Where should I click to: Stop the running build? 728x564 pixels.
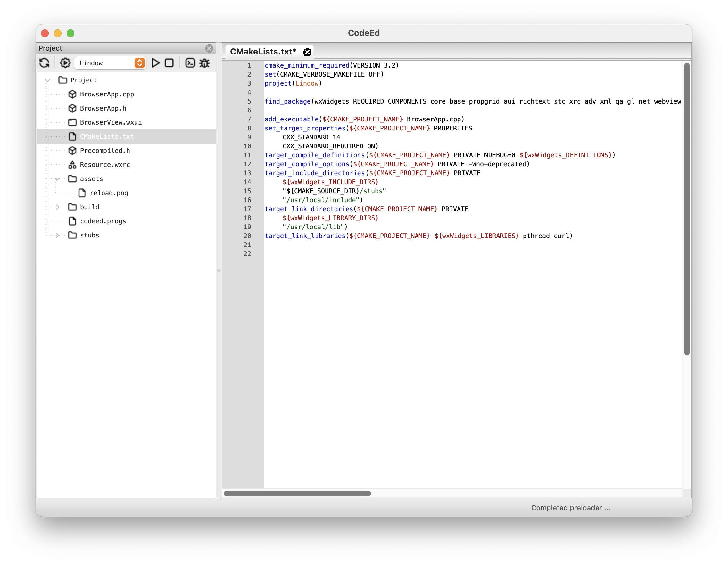169,63
